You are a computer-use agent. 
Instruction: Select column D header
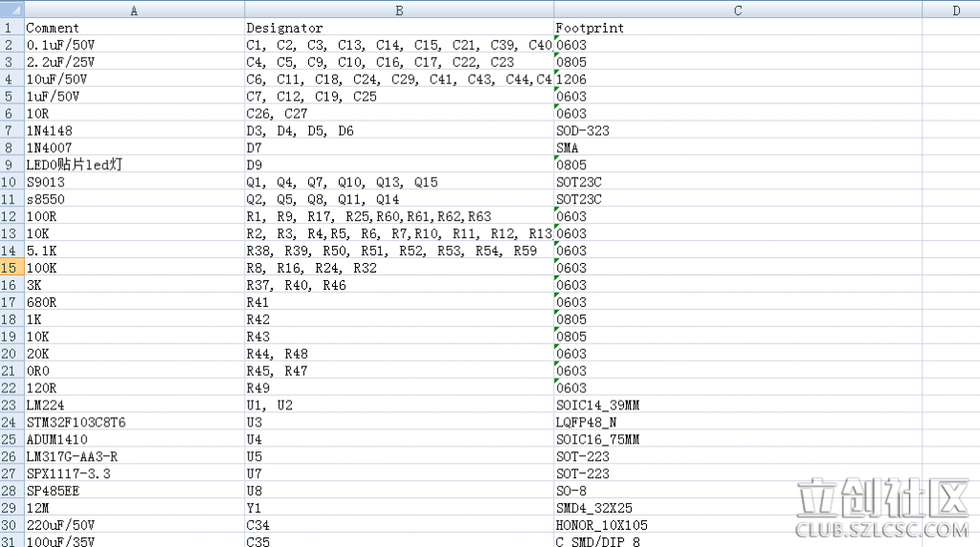pyautogui.click(x=955, y=10)
